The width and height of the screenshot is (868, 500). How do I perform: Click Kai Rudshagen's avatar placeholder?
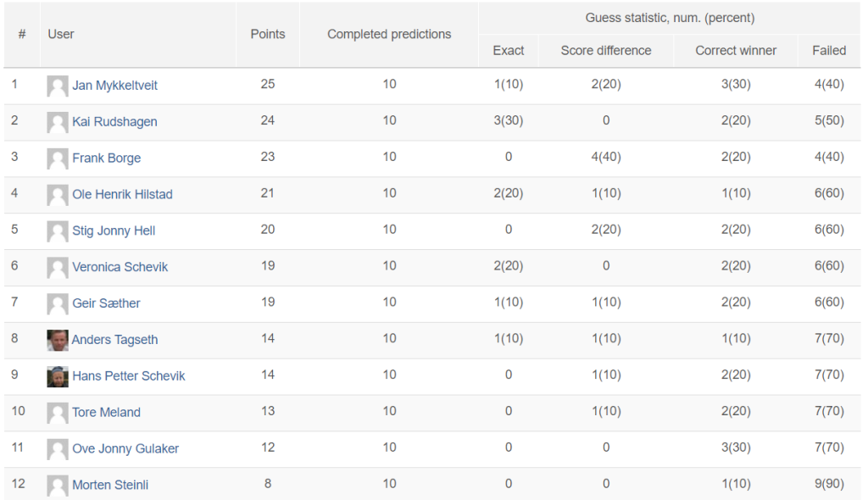click(x=58, y=122)
